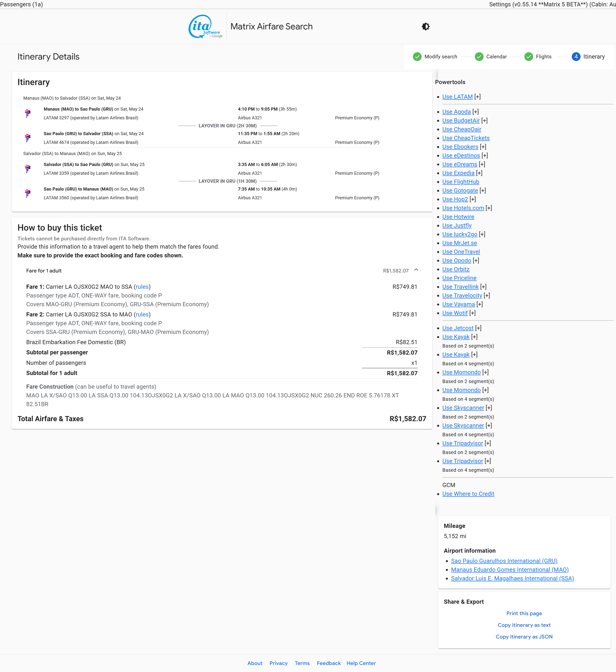Image resolution: width=616 pixels, height=672 pixels.
Task: Open the Use MrJet.se link
Action: pyautogui.click(x=459, y=243)
